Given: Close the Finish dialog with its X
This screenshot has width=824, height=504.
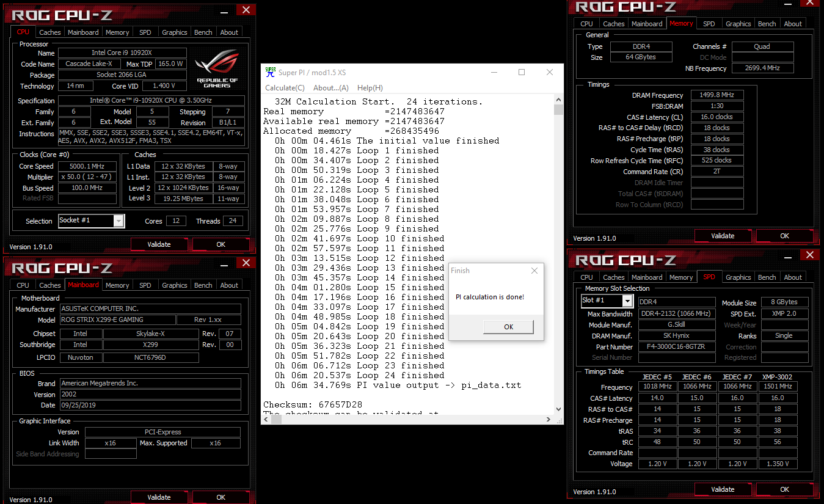Looking at the screenshot, I should [534, 271].
